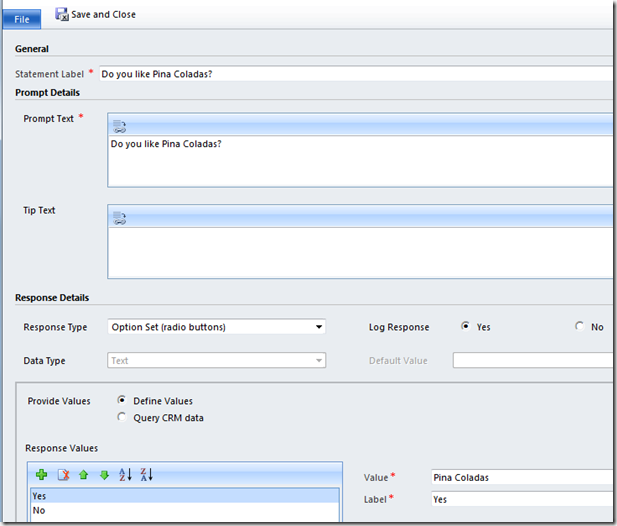This screenshot has width=617, height=526.
Task: Click the Label field containing Yes
Action: point(522,499)
